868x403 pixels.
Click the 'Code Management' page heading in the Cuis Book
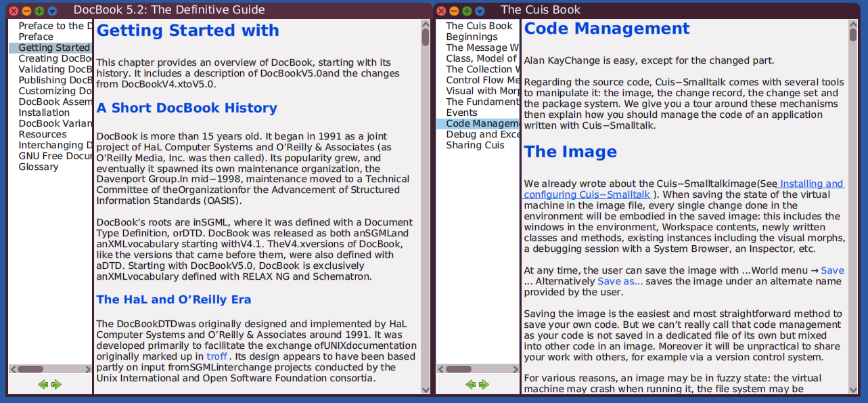607,29
